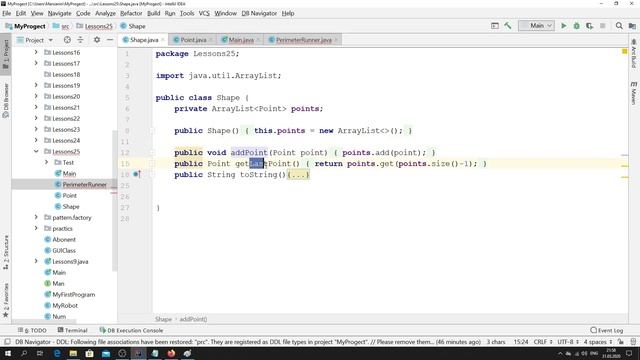Expand the folded toString method body
640x360 pixels.
click(298, 175)
